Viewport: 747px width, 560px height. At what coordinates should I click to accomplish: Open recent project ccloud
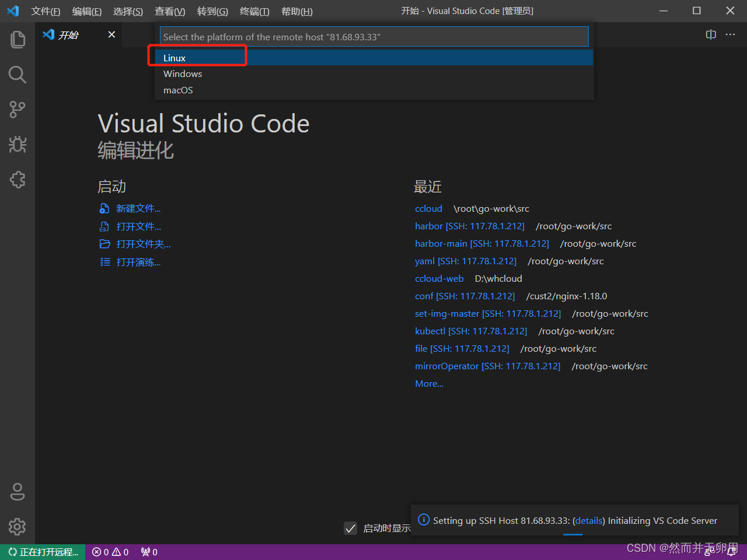coord(428,208)
